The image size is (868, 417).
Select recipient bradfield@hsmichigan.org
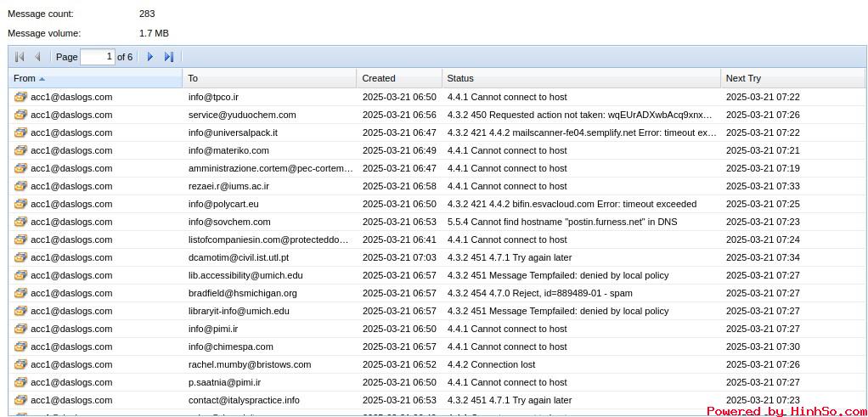(242, 293)
